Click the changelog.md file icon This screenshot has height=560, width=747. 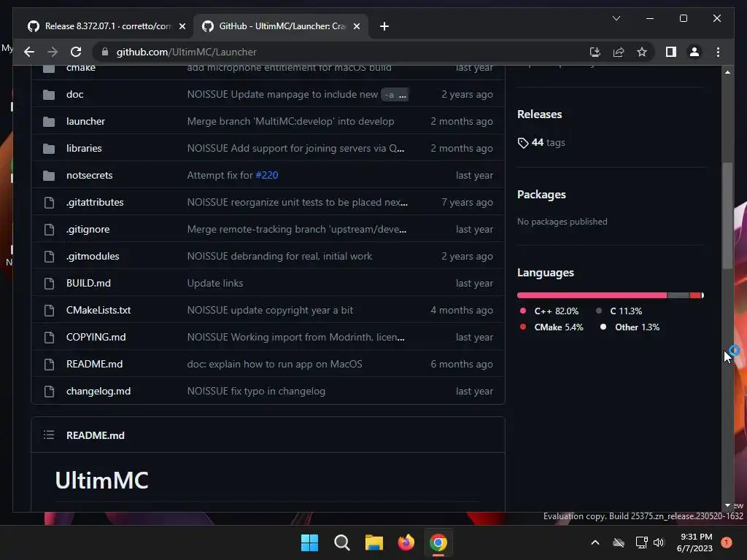pyautogui.click(x=49, y=392)
